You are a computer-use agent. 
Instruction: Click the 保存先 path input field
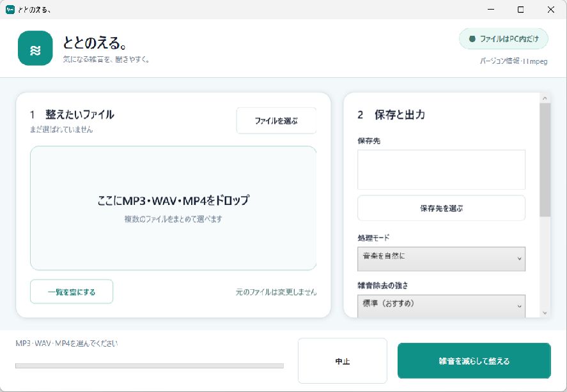[441, 169]
